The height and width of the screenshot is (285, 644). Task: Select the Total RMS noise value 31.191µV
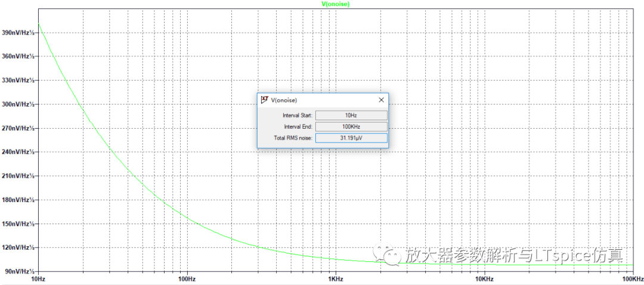[x=351, y=138]
